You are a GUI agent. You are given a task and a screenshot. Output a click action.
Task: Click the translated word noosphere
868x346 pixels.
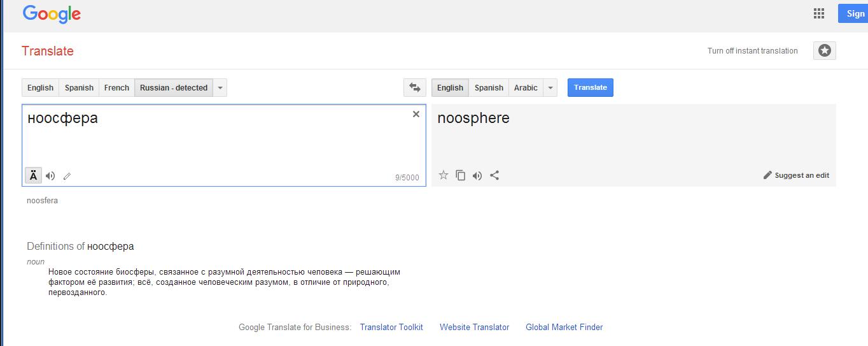[x=473, y=119]
